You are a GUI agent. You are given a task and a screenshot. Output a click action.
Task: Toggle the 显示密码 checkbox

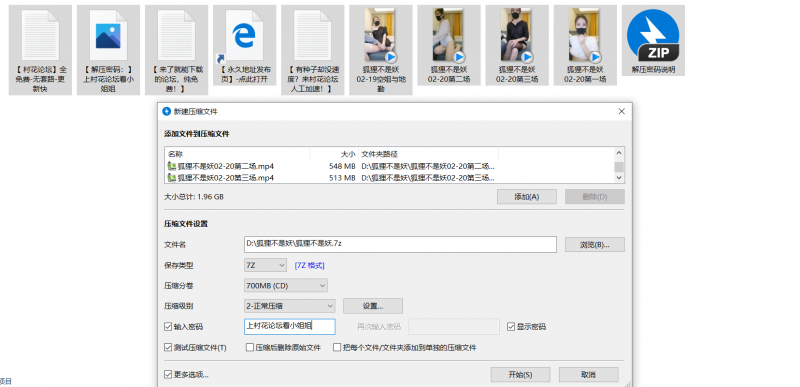click(511, 327)
